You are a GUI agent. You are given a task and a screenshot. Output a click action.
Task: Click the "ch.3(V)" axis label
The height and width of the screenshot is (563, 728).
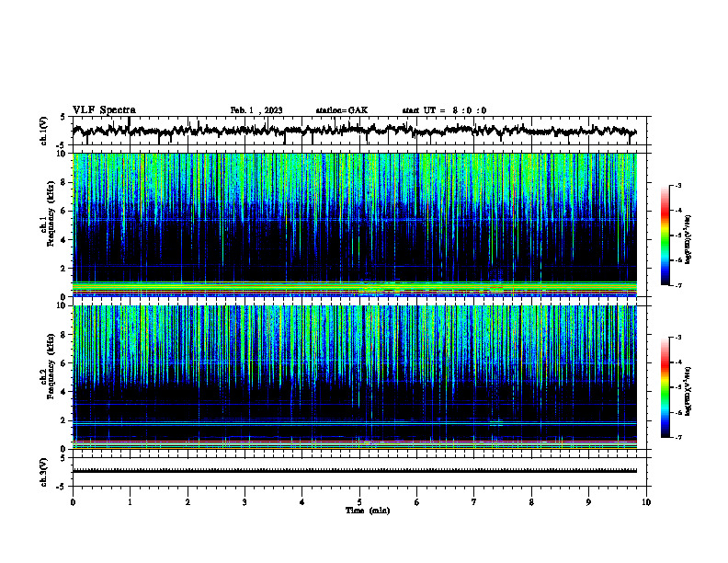pyautogui.click(x=44, y=472)
